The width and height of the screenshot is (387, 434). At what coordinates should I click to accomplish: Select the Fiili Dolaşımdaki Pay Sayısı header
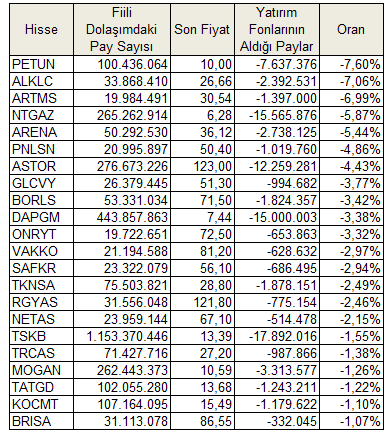pyautogui.click(x=122, y=30)
